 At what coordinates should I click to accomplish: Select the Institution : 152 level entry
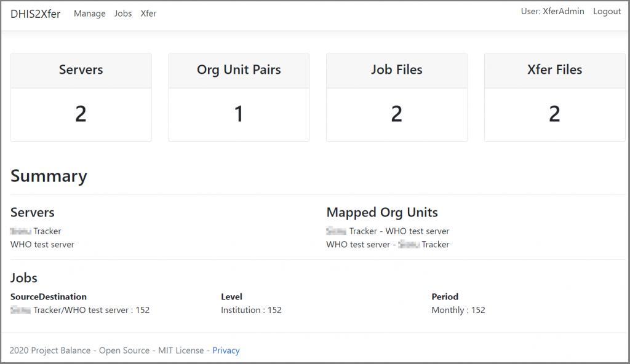click(x=251, y=310)
